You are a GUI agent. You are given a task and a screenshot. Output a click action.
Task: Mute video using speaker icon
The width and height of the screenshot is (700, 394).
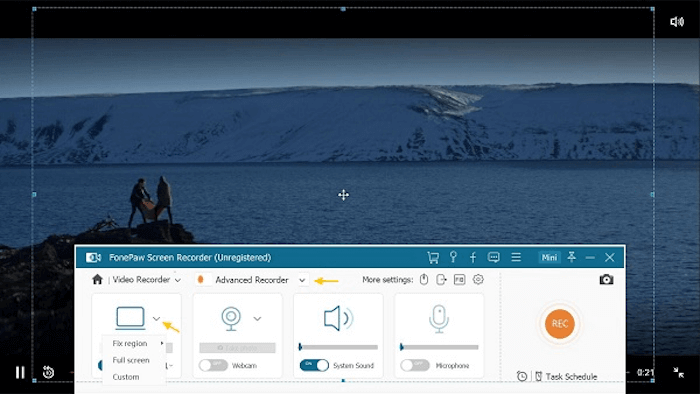point(677,21)
